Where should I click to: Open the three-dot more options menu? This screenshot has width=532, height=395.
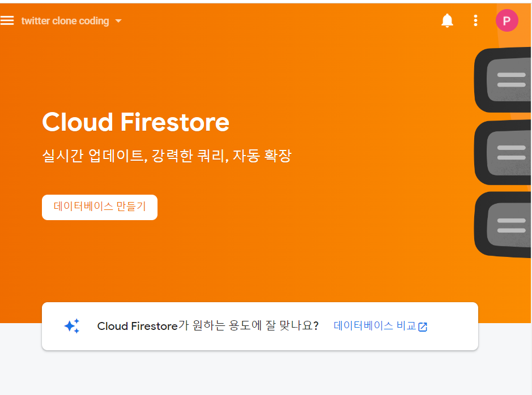(x=476, y=21)
